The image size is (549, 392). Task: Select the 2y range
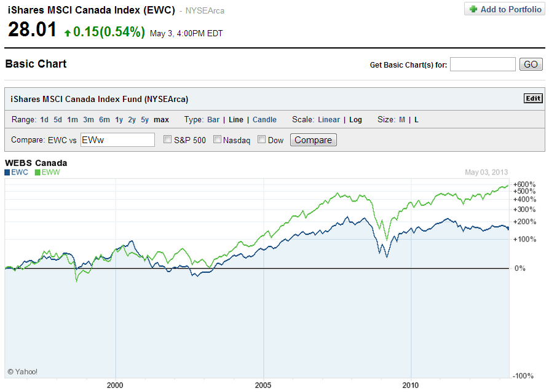(132, 120)
